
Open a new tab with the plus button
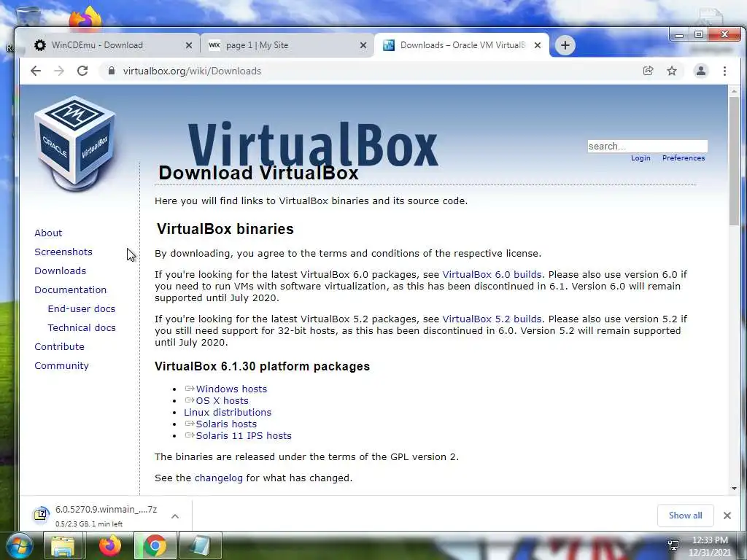click(x=565, y=45)
